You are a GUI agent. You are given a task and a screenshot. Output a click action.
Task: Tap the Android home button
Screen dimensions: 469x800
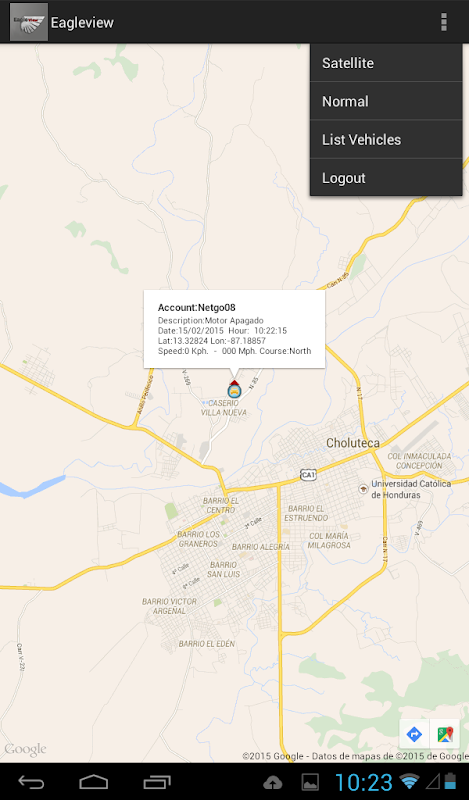(x=94, y=782)
